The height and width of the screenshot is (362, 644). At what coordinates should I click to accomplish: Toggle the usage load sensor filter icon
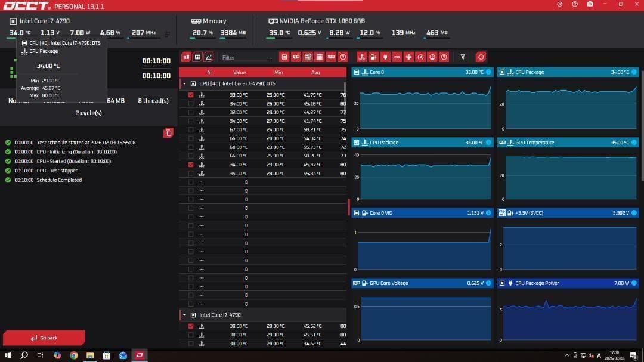tap(432, 57)
